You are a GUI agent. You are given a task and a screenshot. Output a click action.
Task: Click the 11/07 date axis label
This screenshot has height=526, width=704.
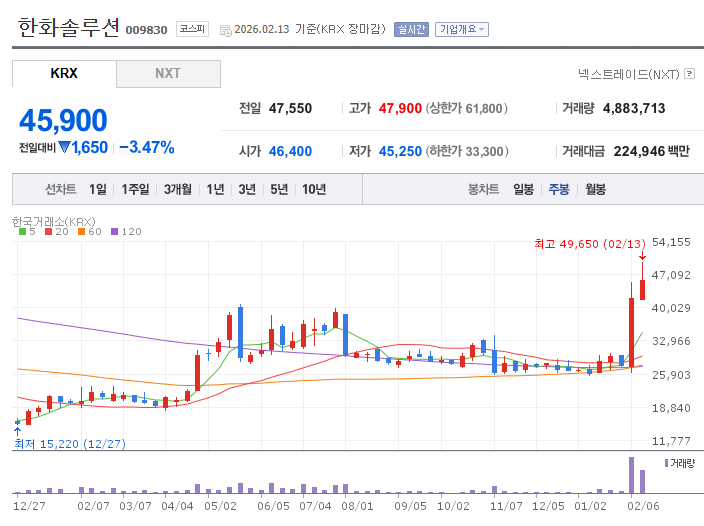coord(506,506)
